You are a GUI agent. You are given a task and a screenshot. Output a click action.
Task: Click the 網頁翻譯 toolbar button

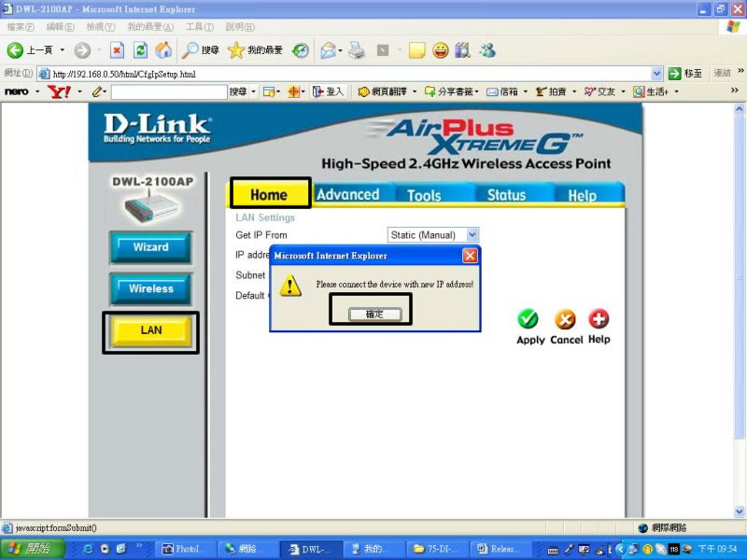click(x=383, y=91)
